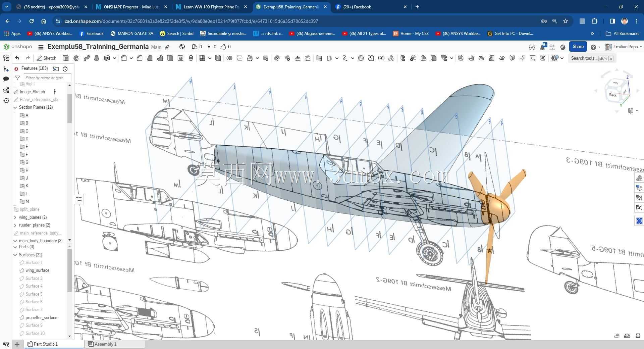
Task: Click the Filter by name or type field
Action: (47, 78)
